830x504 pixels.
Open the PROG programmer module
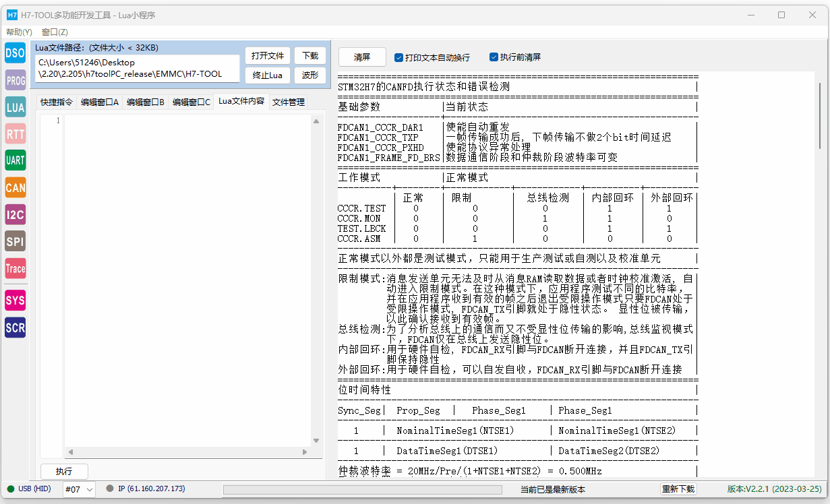point(15,80)
